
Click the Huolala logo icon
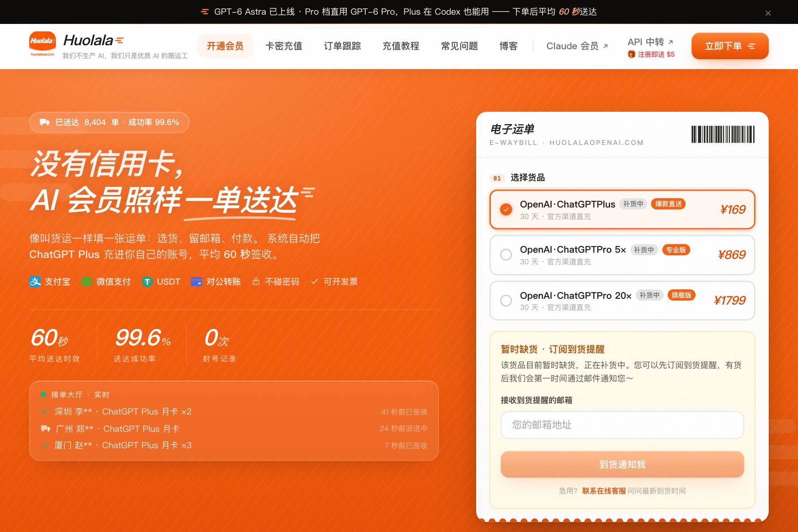click(x=43, y=44)
